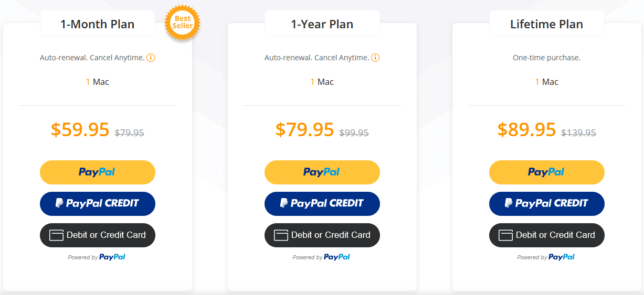Click the Best Seller badge
This screenshot has height=295, width=644.
click(182, 23)
